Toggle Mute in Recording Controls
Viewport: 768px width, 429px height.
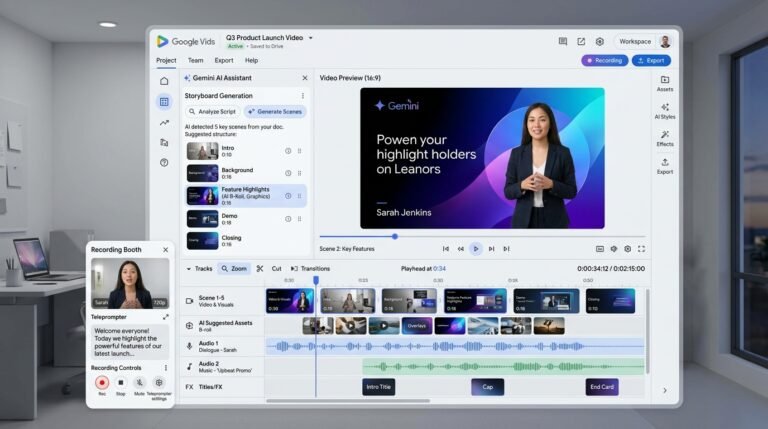(x=140, y=382)
